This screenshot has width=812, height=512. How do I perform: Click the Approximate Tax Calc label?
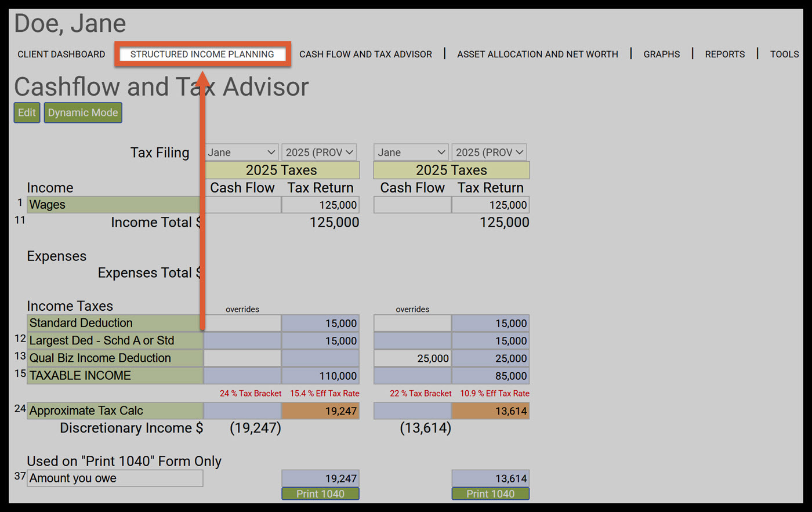(x=115, y=411)
